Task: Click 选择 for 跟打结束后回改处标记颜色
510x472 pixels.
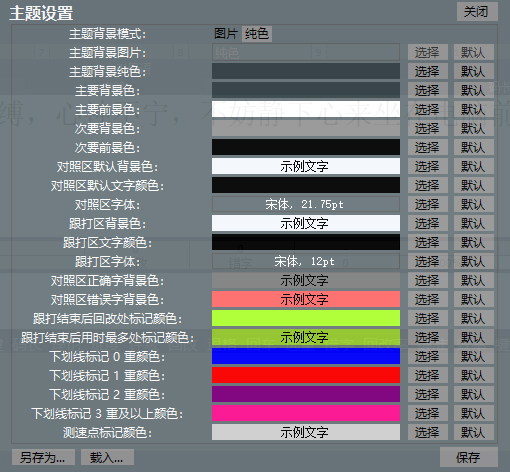Action: point(428,318)
